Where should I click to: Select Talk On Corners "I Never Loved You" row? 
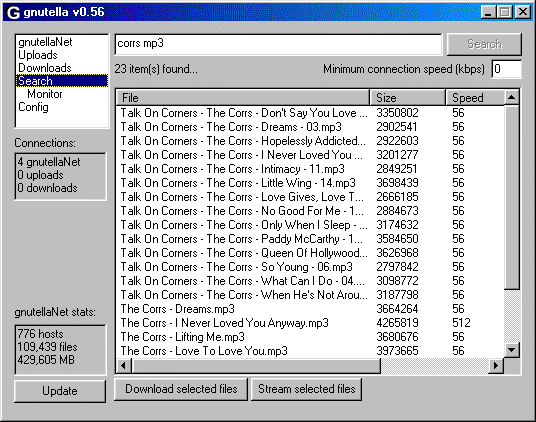(310, 155)
